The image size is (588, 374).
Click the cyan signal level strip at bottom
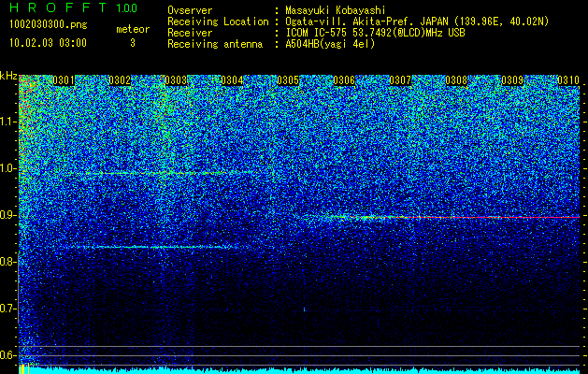(299, 370)
